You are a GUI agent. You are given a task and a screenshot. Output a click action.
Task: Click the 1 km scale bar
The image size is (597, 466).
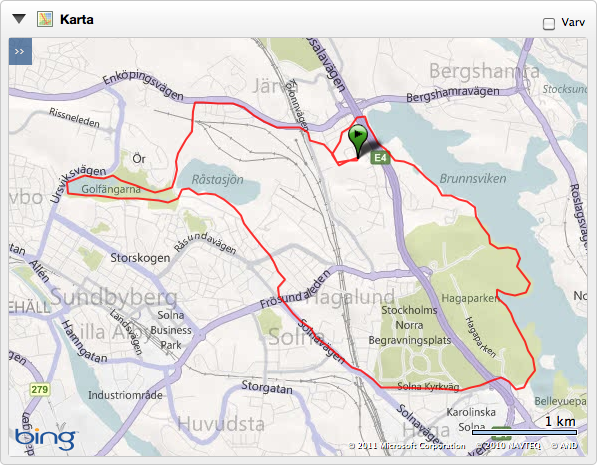tap(524, 432)
